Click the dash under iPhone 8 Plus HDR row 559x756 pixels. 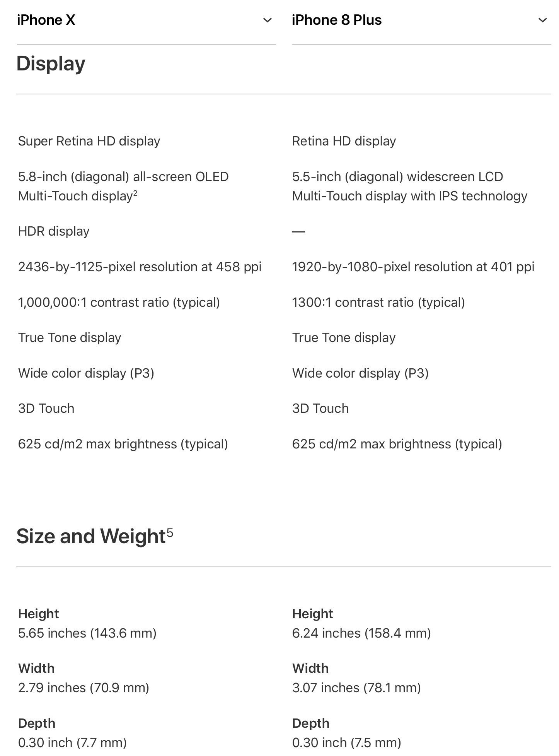tap(298, 232)
